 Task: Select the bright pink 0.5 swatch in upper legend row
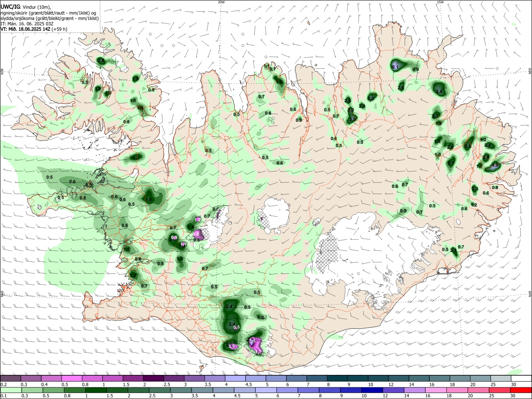coord(71,379)
